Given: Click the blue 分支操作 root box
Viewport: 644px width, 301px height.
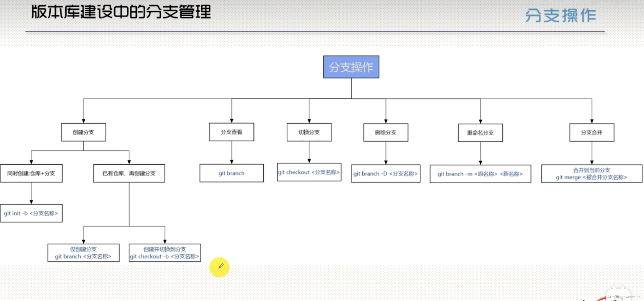Looking at the screenshot, I should point(351,67).
